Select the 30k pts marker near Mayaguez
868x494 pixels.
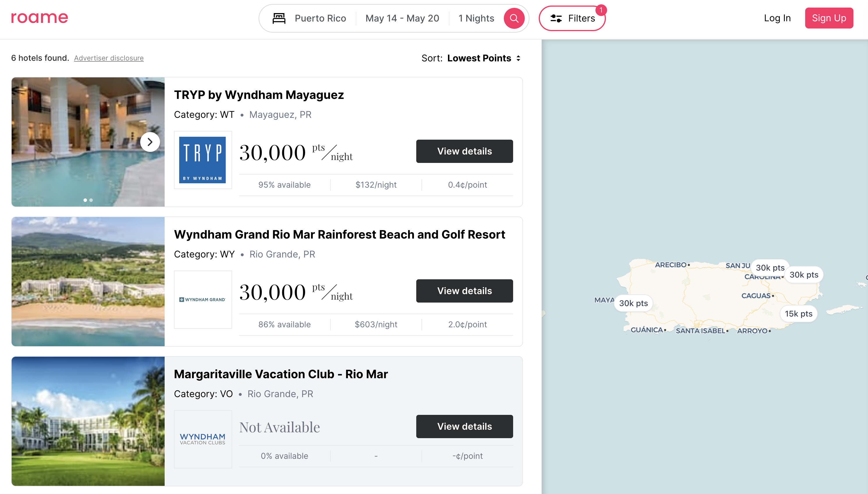633,303
